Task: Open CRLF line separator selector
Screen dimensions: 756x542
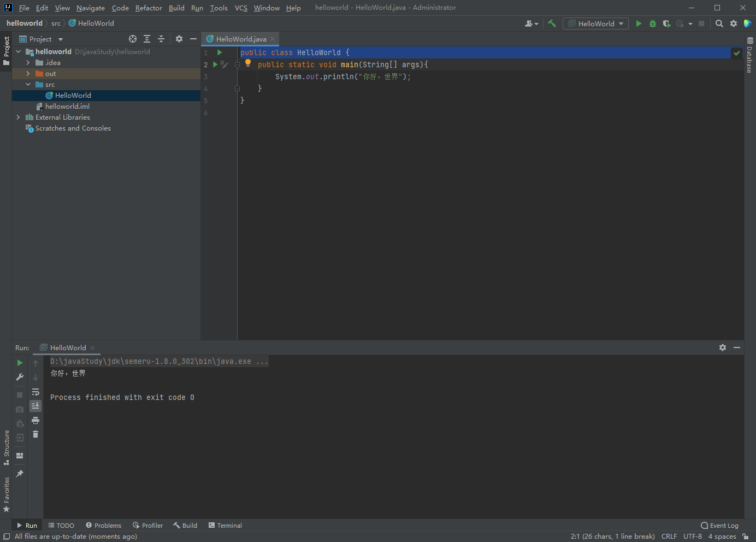Action: [669, 537]
